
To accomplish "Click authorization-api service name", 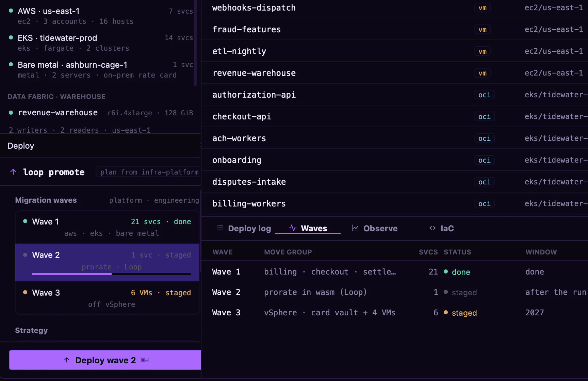I will [x=254, y=95].
